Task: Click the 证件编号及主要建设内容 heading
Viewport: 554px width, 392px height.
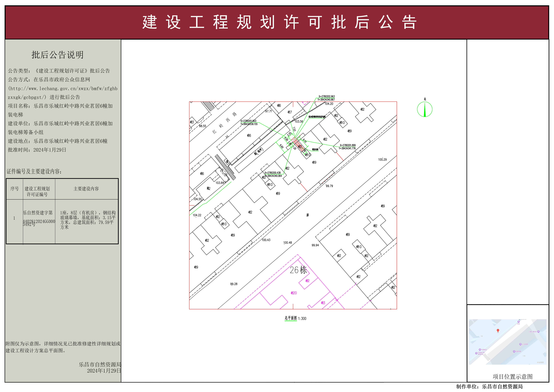Action: [x=34, y=171]
